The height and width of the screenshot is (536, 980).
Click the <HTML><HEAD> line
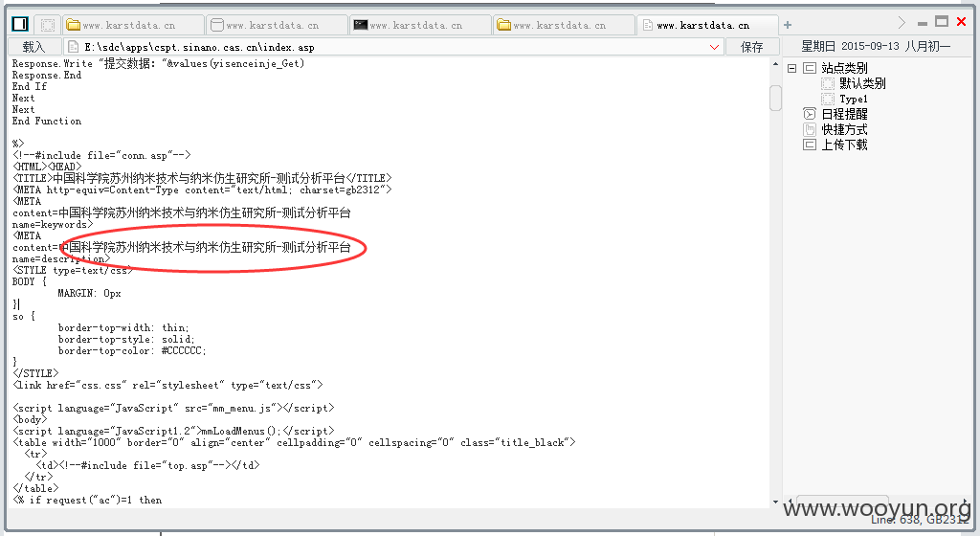[x=47, y=167]
